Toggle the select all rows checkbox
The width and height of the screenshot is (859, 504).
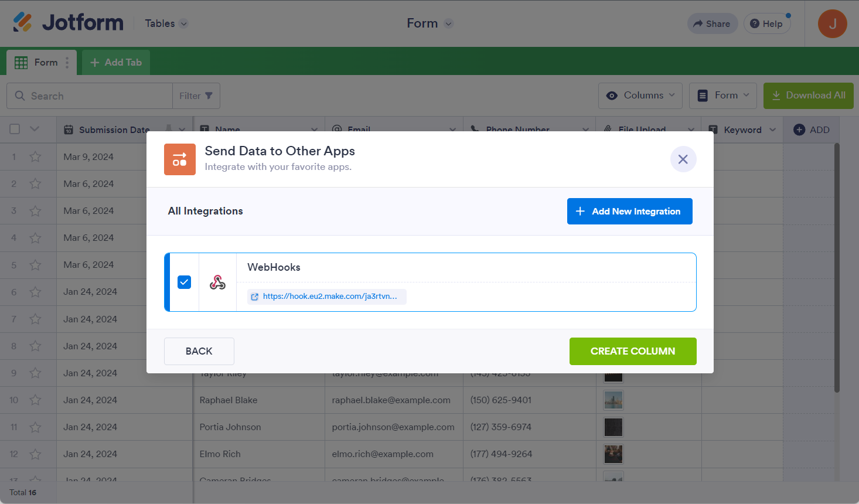(15, 129)
